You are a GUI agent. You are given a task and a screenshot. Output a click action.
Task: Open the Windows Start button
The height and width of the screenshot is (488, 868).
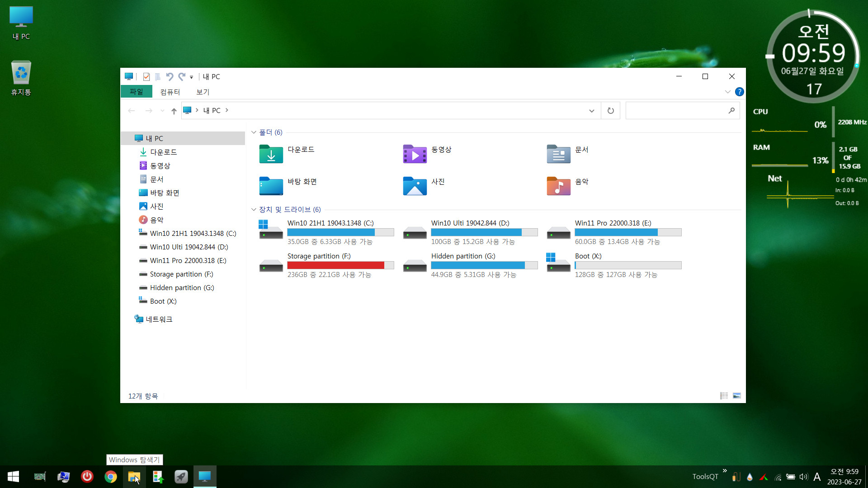(x=13, y=477)
